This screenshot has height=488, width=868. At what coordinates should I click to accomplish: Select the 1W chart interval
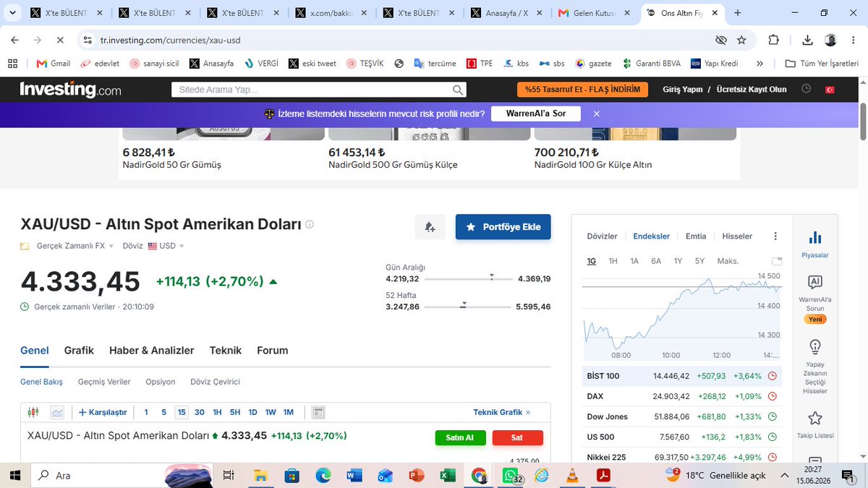[271, 412]
